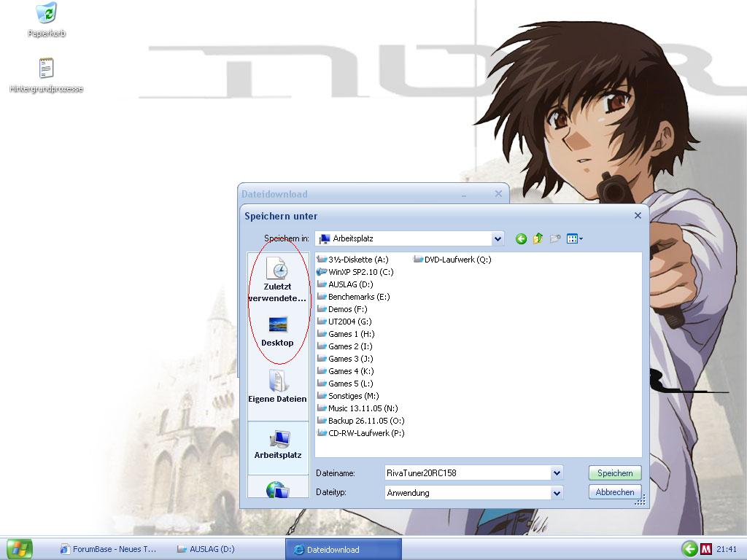Select Sonstiges (M:) drive
The height and width of the screenshot is (560, 747).
(348, 396)
